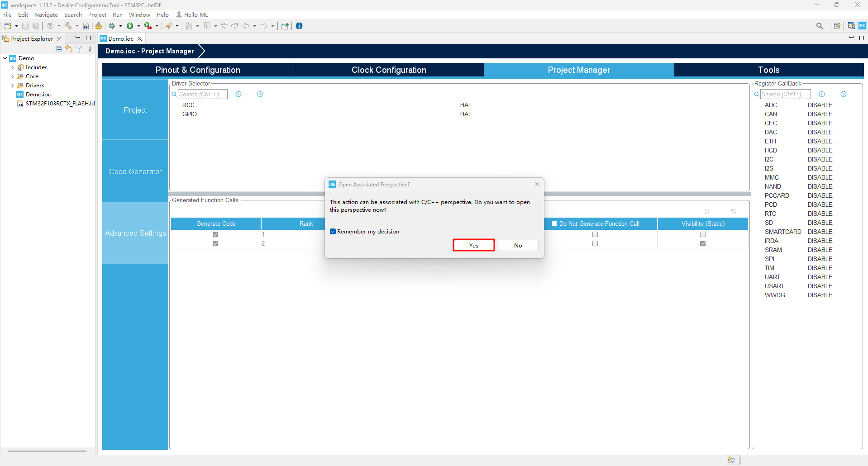Click the Back navigation arrow in toolbar
The height and width of the screenshot is (466, 868).
(x=246, y=26)
